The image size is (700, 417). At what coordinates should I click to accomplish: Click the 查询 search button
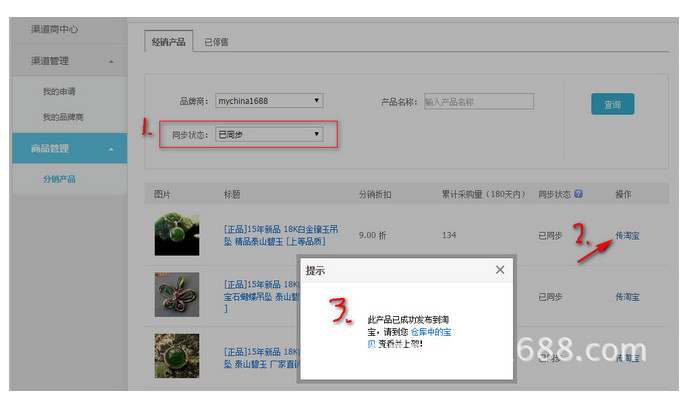click(612, 104)
